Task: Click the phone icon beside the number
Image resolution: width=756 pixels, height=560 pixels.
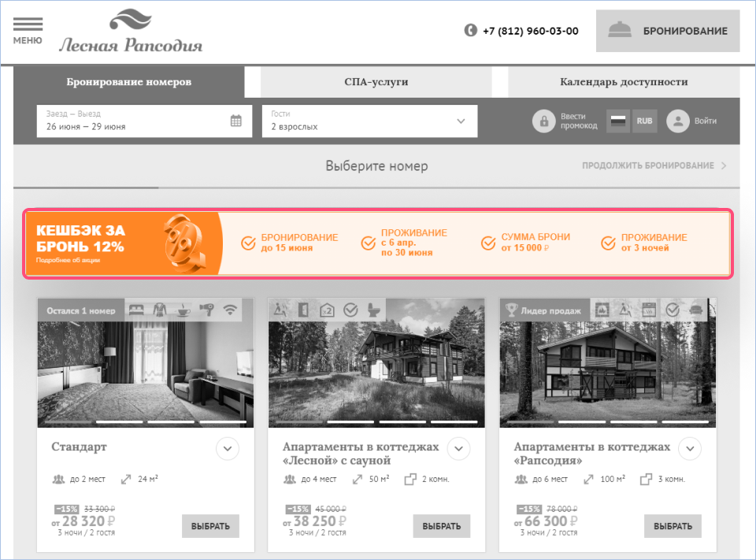Action: [x=471, y=31]
